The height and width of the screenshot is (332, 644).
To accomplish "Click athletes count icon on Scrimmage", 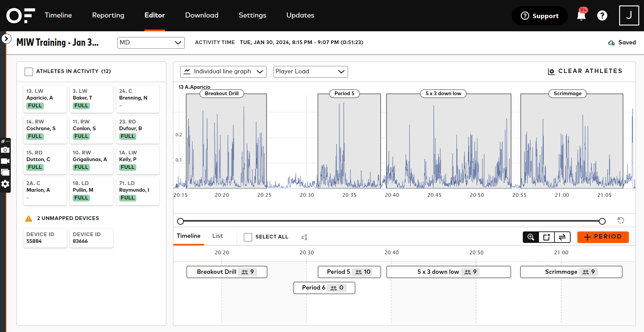I will click(586, 272).
